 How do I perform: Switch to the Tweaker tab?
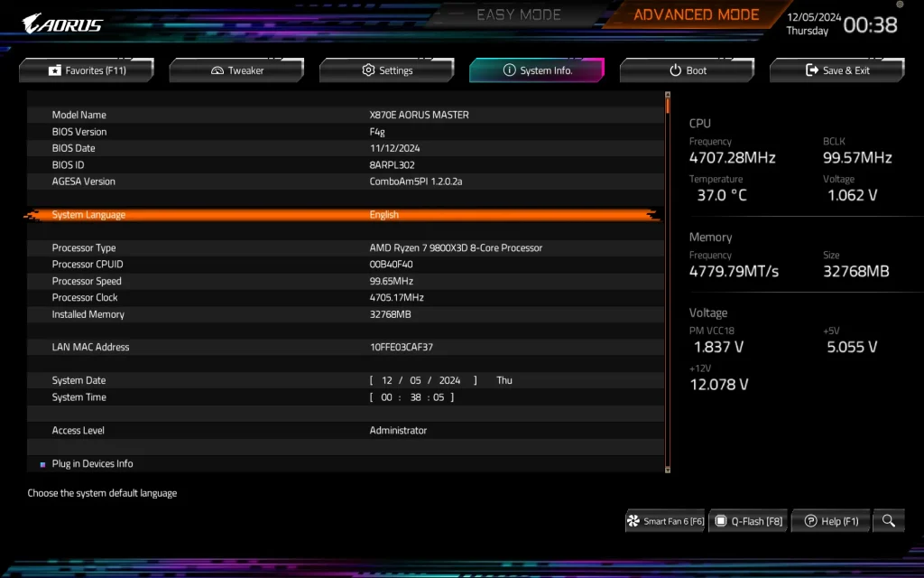pyautogui.click(x=236, y=70)
